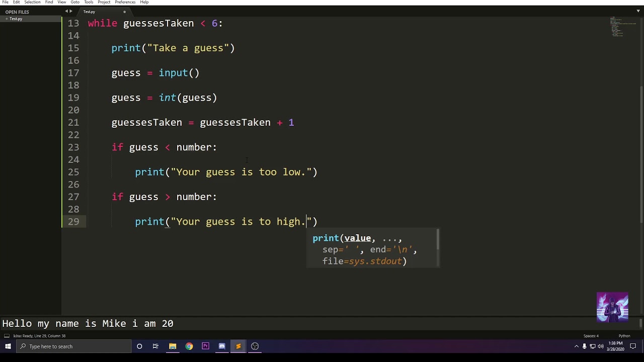The height and width of the screenshot is (362, 644).
Task: Toggle the sidebar panel icon in status bar
Action: coord(6,336)
